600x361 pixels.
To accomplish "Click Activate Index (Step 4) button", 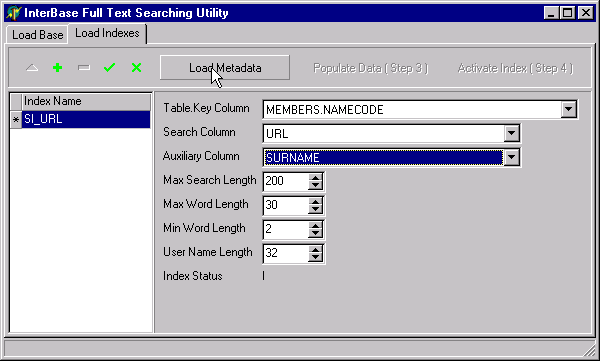I will 515,68.
